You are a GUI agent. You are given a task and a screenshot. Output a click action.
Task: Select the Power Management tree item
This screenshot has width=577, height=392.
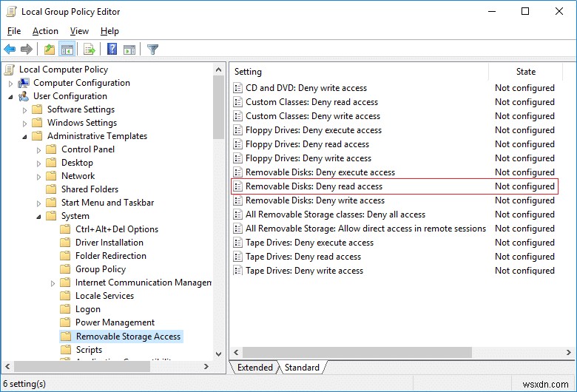point(115,322)
